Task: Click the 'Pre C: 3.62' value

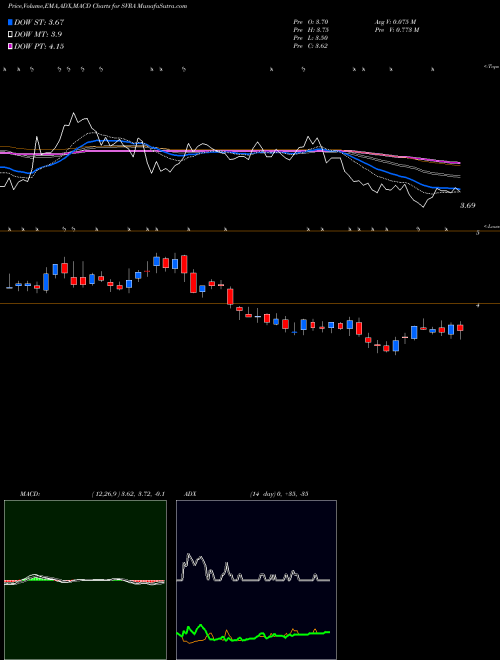Action: point(311,46)
